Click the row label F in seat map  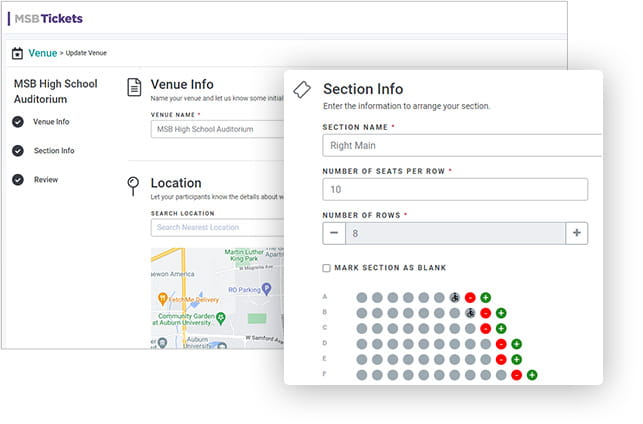(325, 374)
